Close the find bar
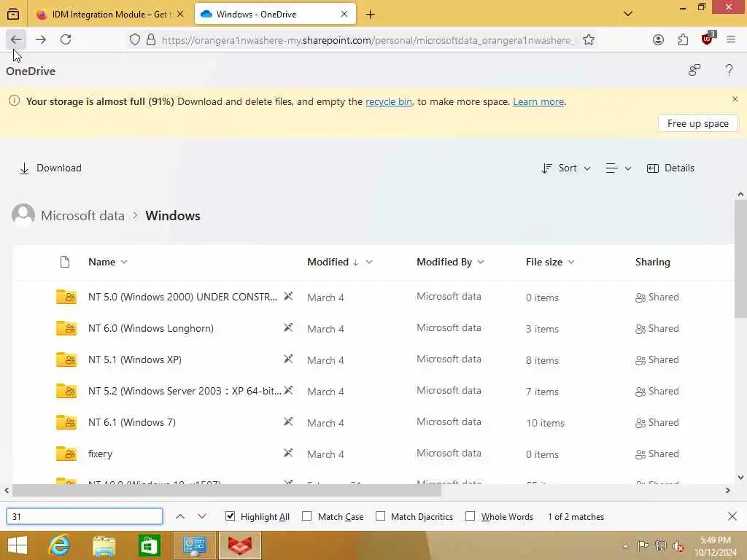Screen dimensions: 747x560 [732, 516]
